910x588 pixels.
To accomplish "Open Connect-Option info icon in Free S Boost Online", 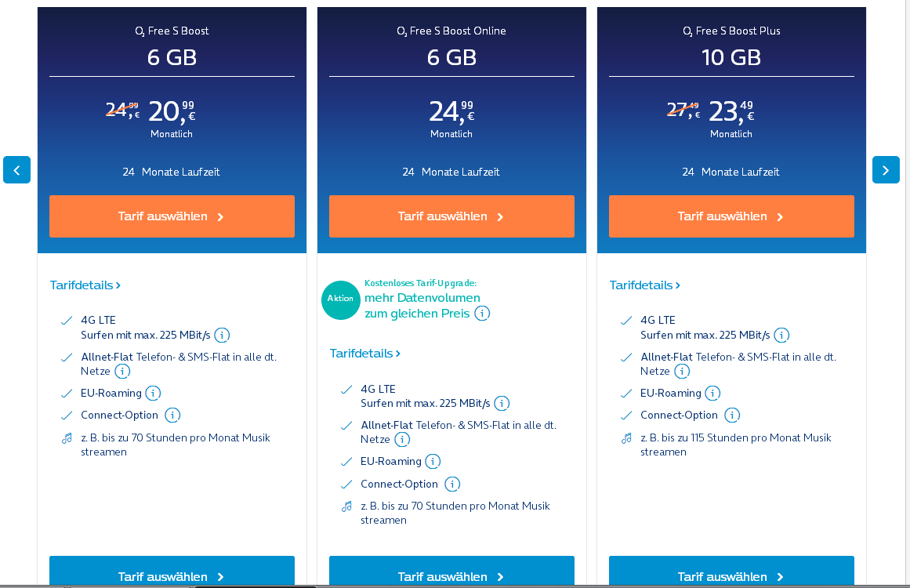I will [452, 484].
